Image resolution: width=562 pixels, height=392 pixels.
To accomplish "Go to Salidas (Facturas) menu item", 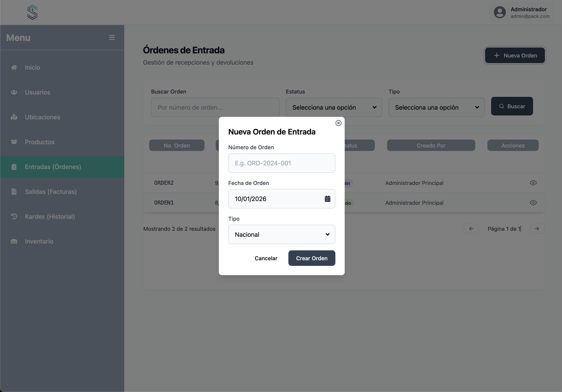I will [51, 192].
